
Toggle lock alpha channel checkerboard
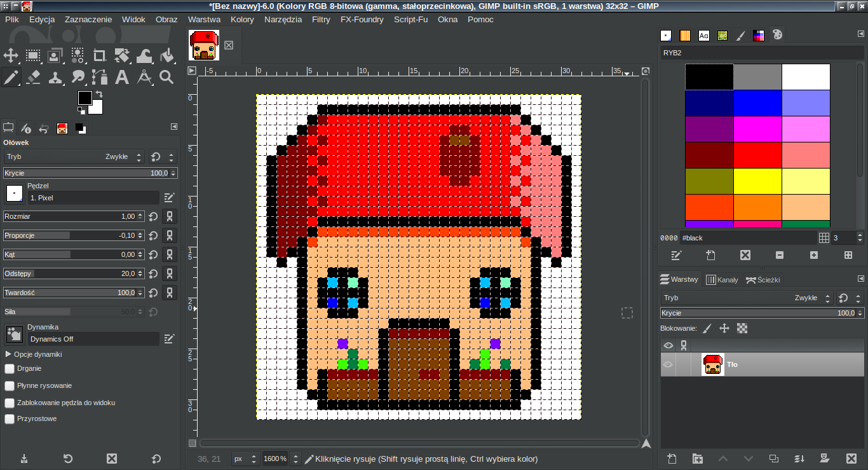tap(742, 328)
